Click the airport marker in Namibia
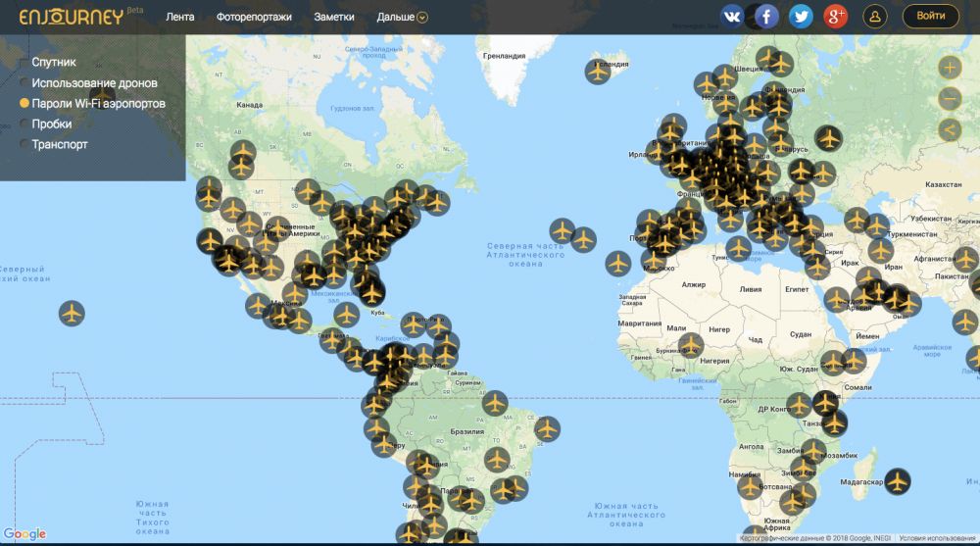The height and width of the screenshot is (546, 980). pos(750,486)
